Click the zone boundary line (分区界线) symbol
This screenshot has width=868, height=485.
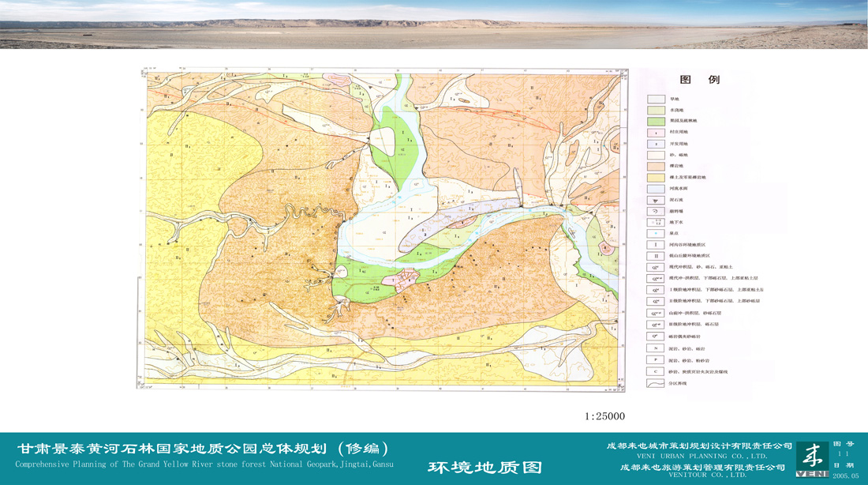[x=656, y=383]
